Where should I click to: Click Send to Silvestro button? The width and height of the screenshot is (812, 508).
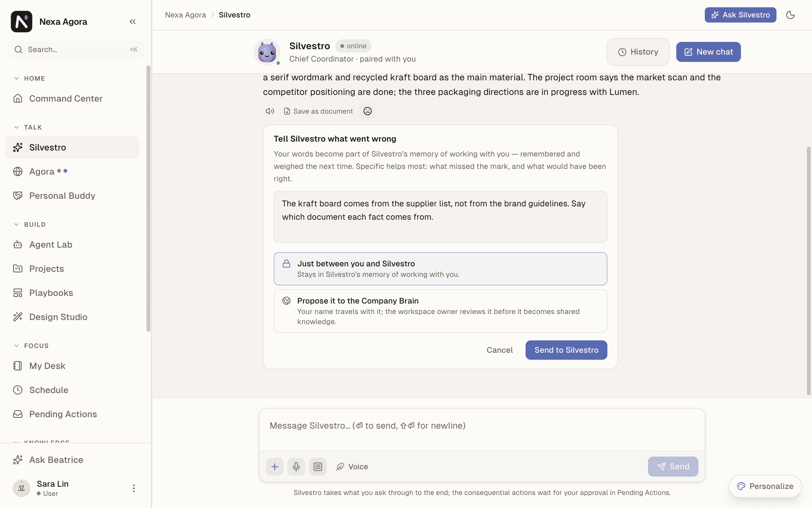click(566, 350)
